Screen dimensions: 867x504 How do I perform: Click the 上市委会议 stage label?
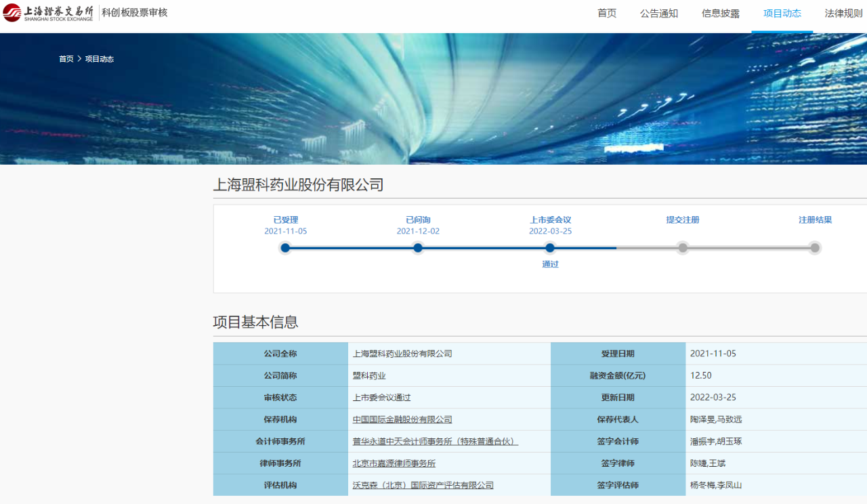click(551, 220)
